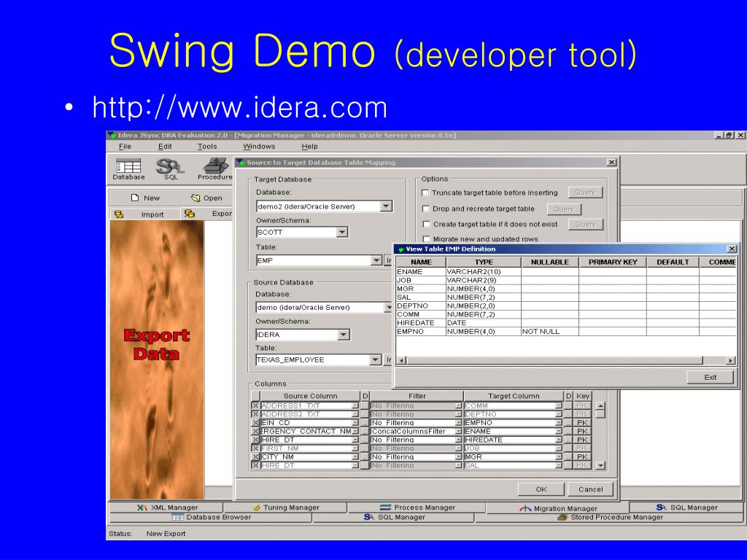Click the ellipsis button in CITY_NM row
The width and height of the screenshot is (747, 560).
tap(365, 457)
